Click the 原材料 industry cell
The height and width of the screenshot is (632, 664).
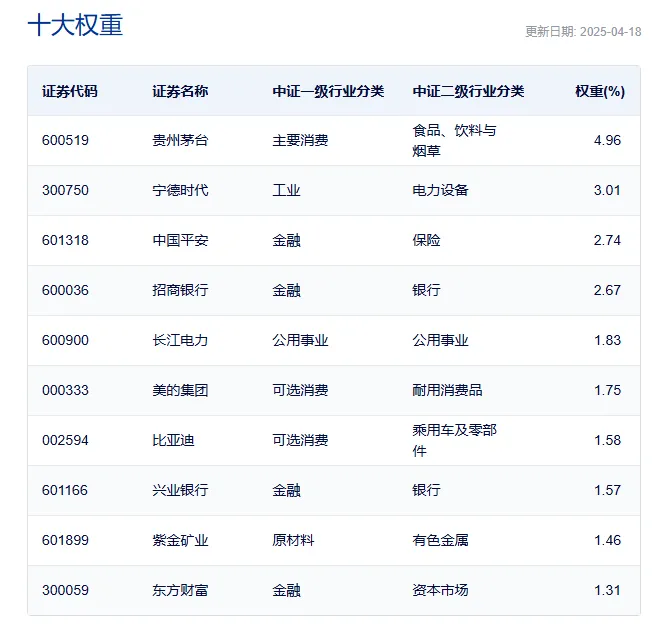coord(293,540)
